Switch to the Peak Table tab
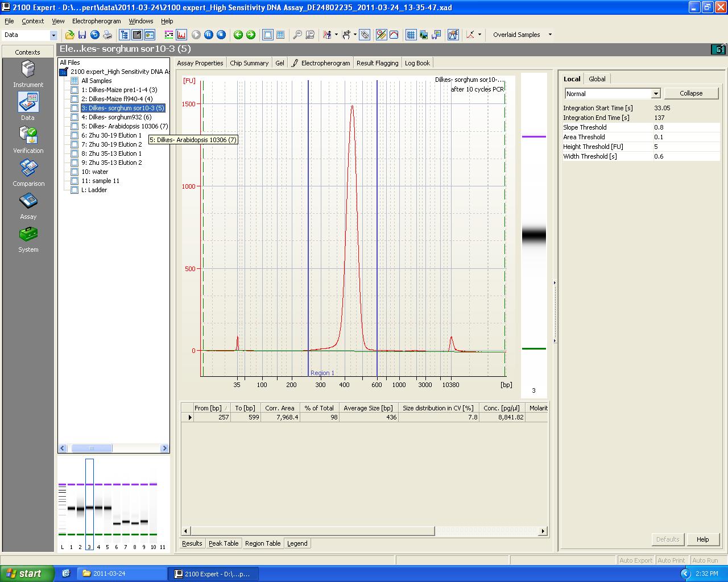 (x=224, y=543)
